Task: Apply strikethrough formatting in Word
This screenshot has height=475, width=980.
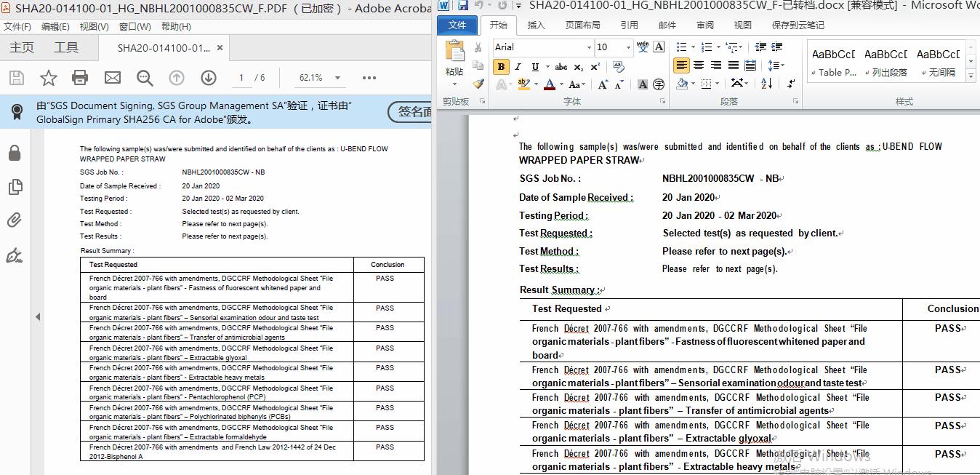Action: tap(561, 66)
